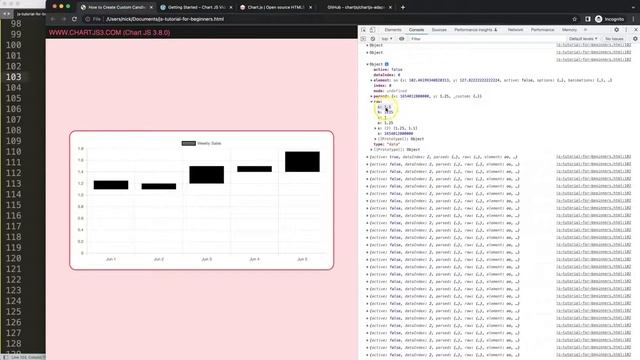Image resolution: width=640 pixels, height=360 pixels.
Task: Click the Jun 2 bar in chart
Action: click(159, 187)
